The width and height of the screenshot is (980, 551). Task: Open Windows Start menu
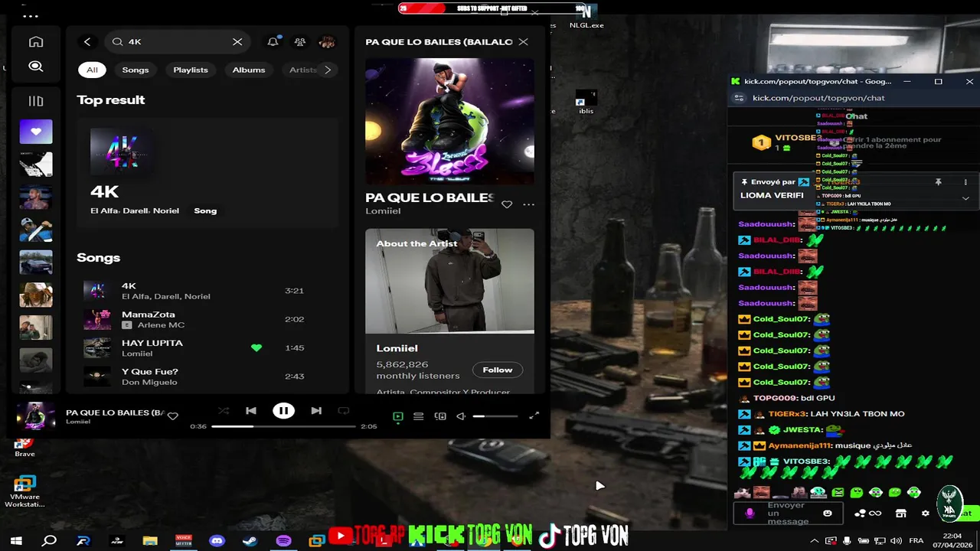[16, 541]
